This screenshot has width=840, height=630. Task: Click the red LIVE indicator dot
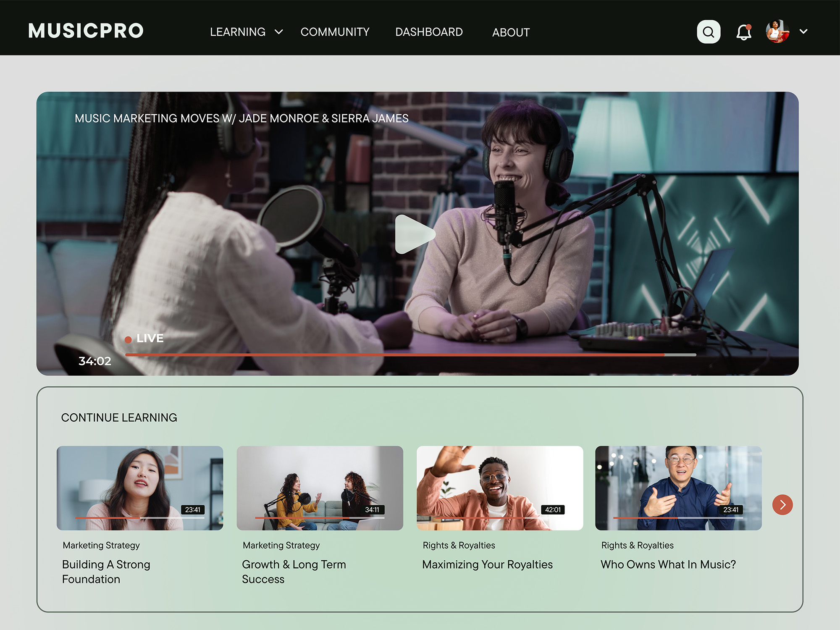coord(128,339)
